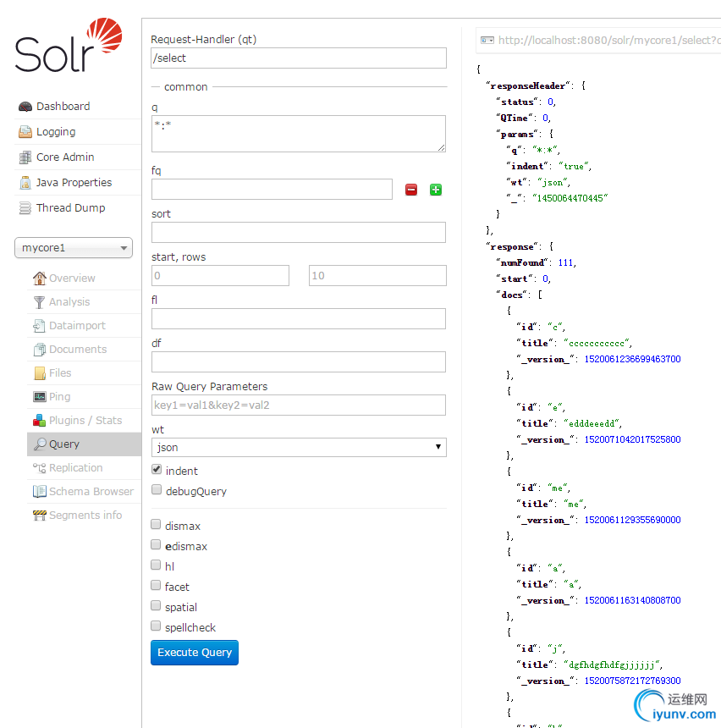Enable the facet checkbox
Image resolution: width=721 pixels, height=728 pixels.
click(156, 586)
